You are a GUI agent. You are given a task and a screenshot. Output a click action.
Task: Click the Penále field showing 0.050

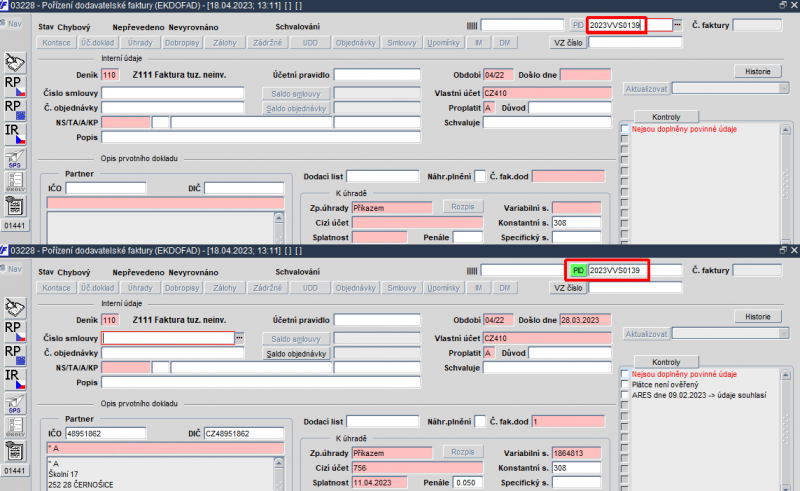[x=468, y=482]
